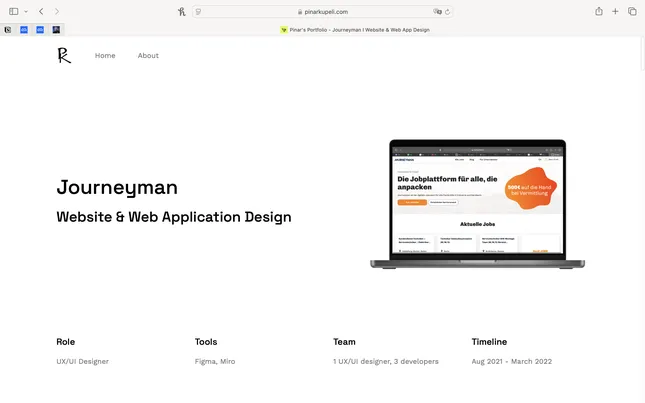This screenshot has width=645, height=403.
Task: Show the tab overview
Action: coord(632,12)
